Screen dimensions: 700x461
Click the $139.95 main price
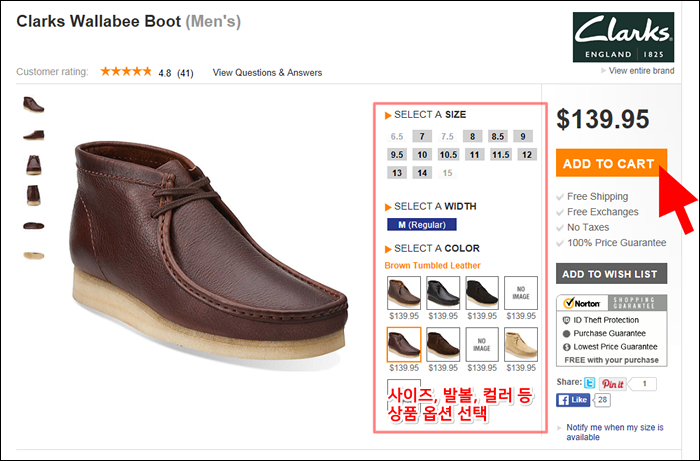coord(603,119)
